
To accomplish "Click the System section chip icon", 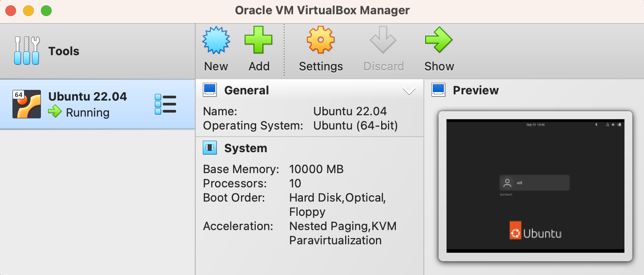I will tap(210, 148).
